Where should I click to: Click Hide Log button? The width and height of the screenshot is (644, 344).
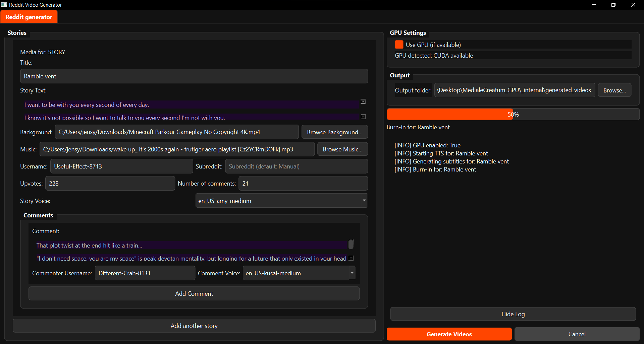click(513, 314)
